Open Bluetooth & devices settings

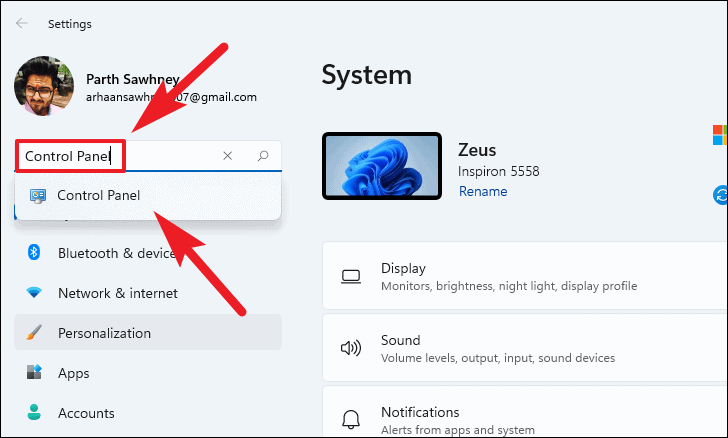click(x=148, y=253)
